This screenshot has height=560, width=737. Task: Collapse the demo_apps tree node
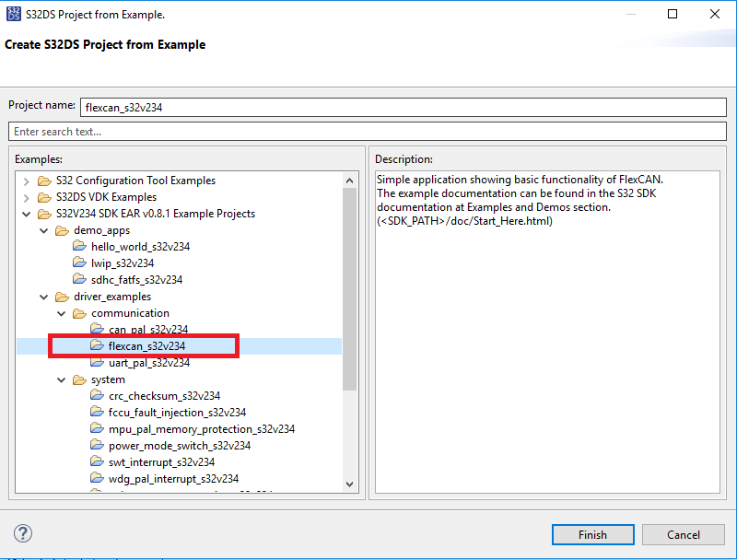coord(43,230)
